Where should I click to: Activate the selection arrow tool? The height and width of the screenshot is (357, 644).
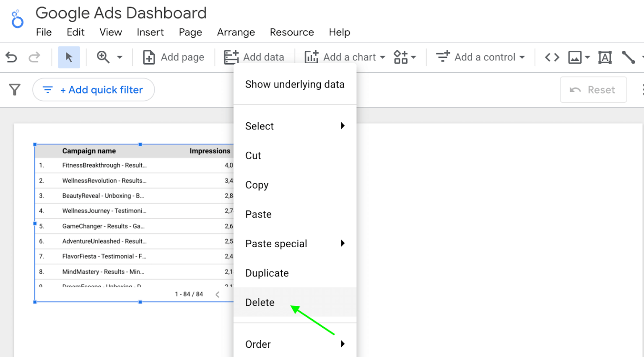pos(68,57)
